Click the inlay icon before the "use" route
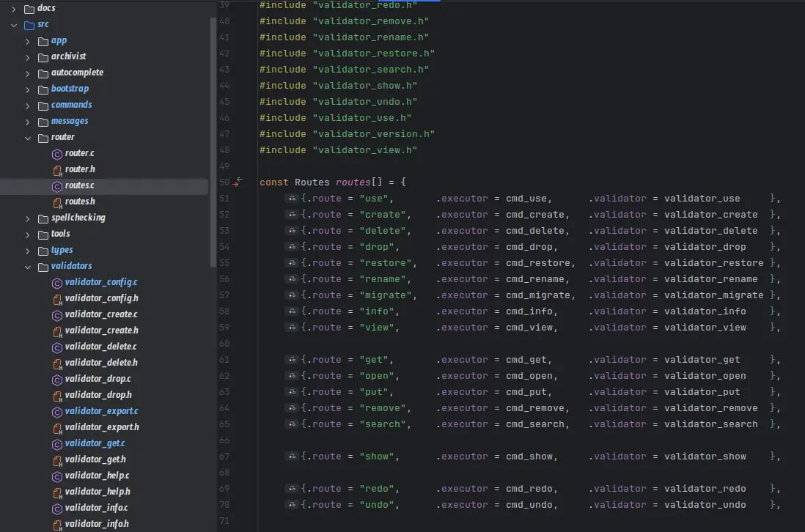Screen dimensions: 805x532 coord(292,198)
